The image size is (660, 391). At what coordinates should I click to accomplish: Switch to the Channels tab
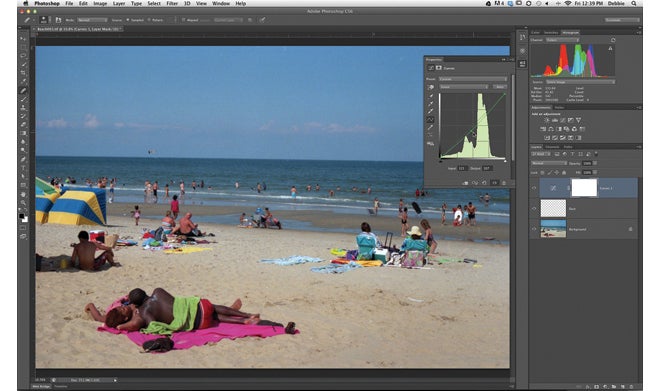[x=552, y=147]
